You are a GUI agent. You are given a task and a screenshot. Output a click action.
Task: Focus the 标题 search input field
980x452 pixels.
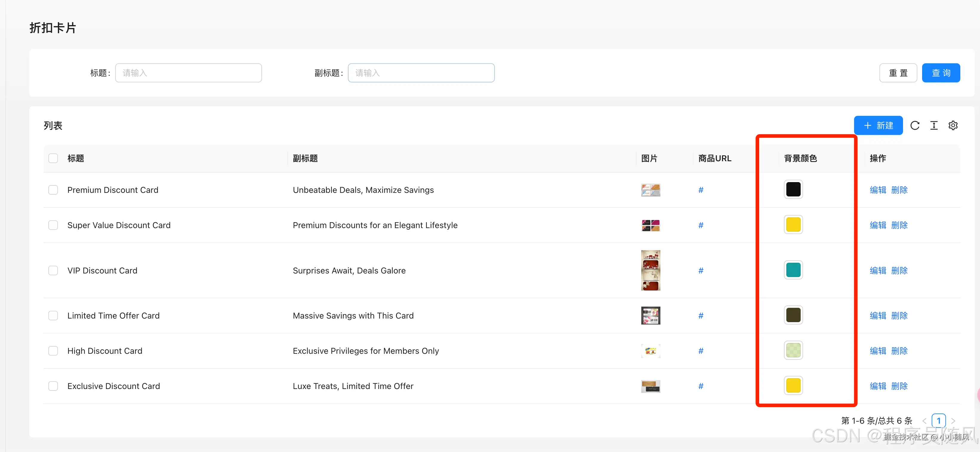188,73
